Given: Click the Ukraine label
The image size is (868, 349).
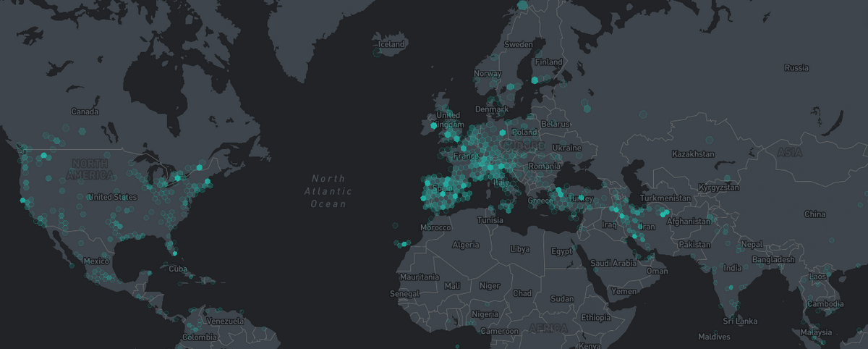Looking at the screenshot, I should [566, 148].
